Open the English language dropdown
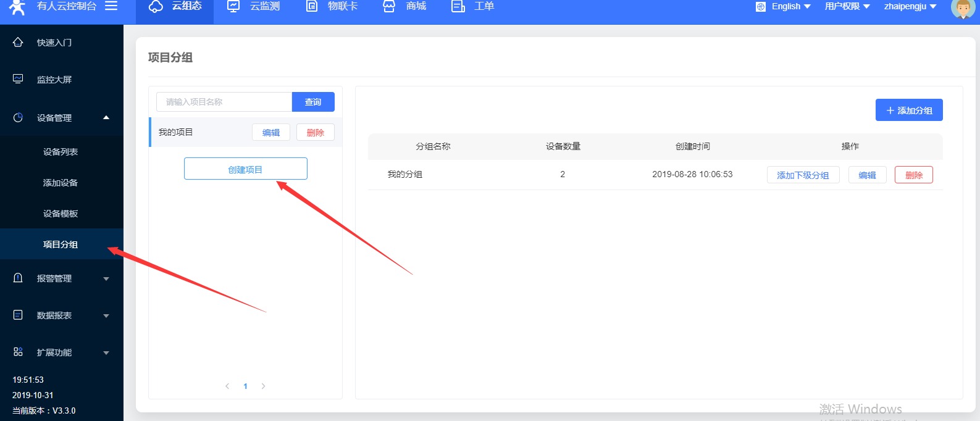This screenshot has width=980, height=421. (791, 6)
